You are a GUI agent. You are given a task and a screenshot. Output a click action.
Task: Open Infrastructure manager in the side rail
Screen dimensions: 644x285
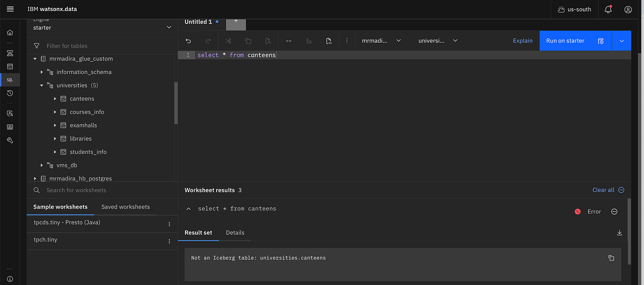click(10, 53)
